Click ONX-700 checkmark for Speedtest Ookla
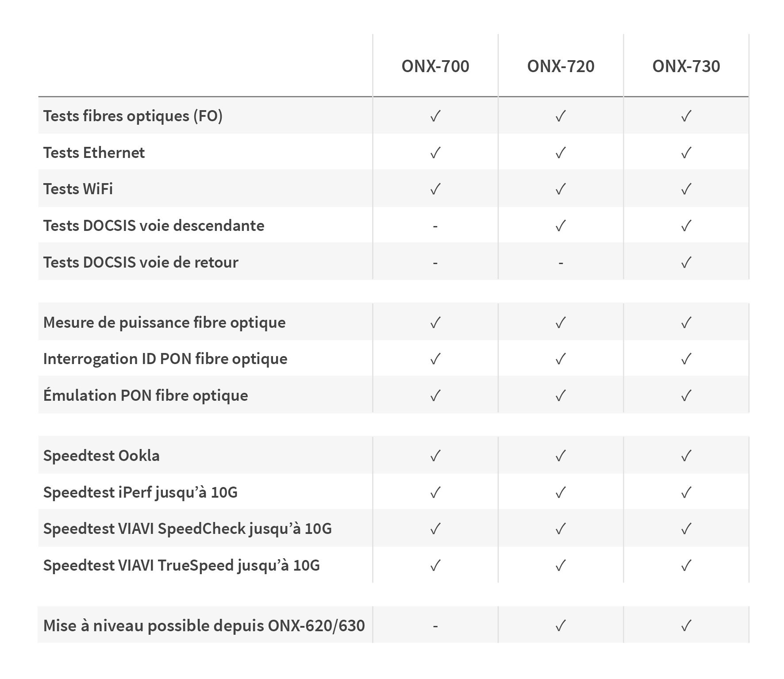784x679 pixels. [x=435, y=456]
